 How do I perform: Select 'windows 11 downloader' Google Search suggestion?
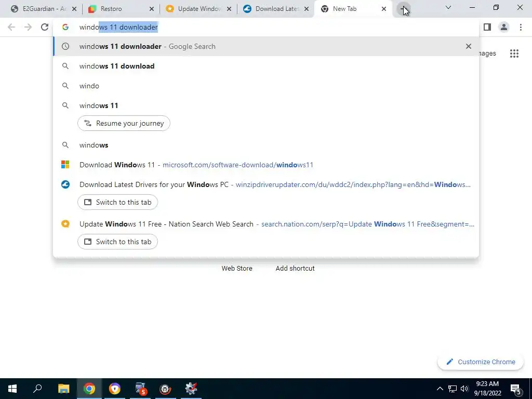265,46
